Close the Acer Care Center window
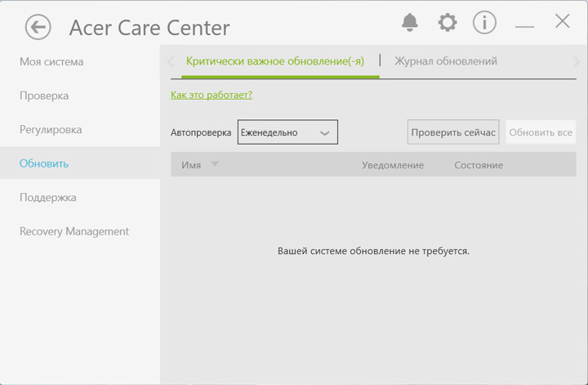This screenshot has height=385, width=588. click(x=562, y=21)
